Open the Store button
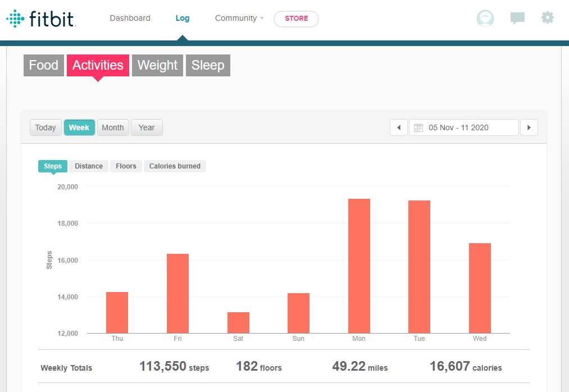Image resolution: width=569 pixels, height=392 pixels. pos(296,19)
